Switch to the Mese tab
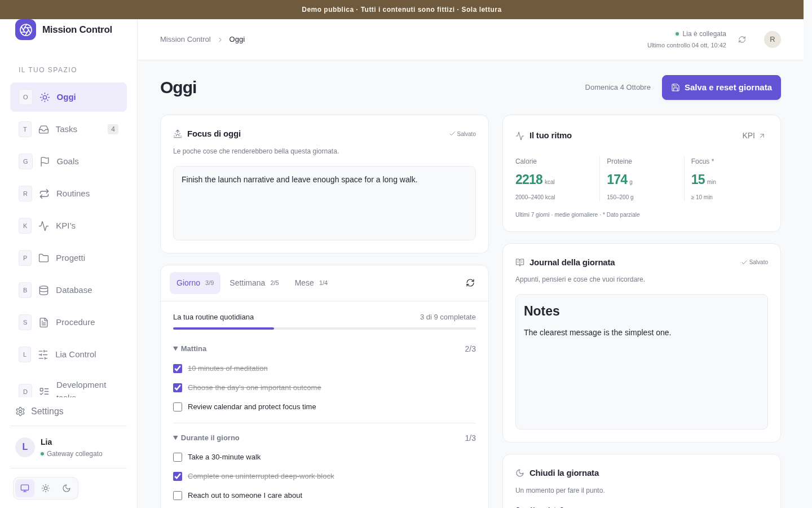Image resolution: width=812 pixels, height=508 pixels. (311, 283)
